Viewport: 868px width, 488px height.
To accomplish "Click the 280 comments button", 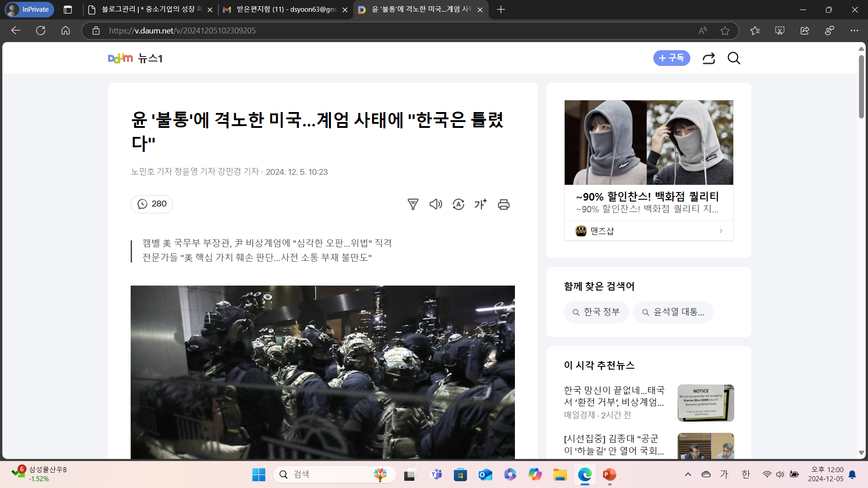I will click(152, 204).
